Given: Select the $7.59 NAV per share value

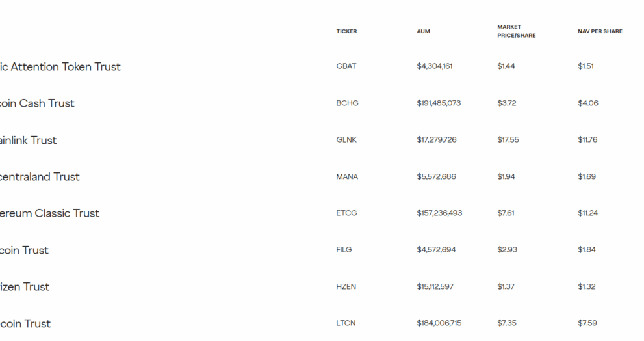Looking at the screenshot, I should 587,323.
